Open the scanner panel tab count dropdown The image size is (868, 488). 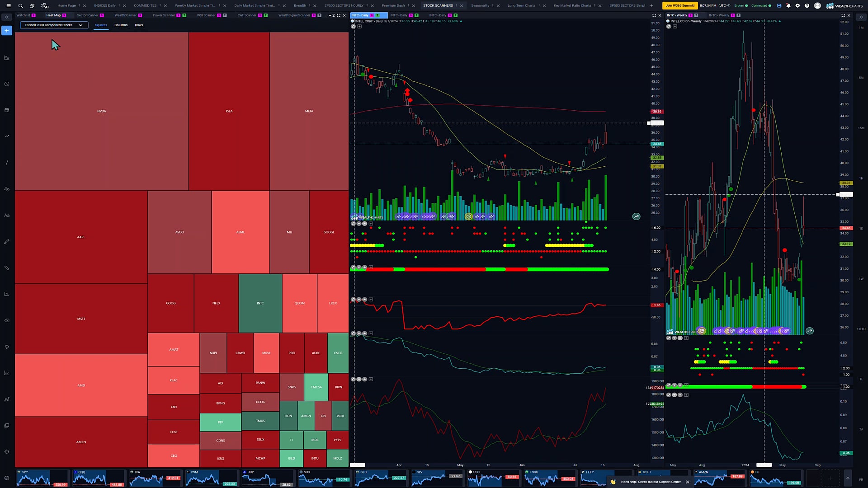click(x=331, y=15)
